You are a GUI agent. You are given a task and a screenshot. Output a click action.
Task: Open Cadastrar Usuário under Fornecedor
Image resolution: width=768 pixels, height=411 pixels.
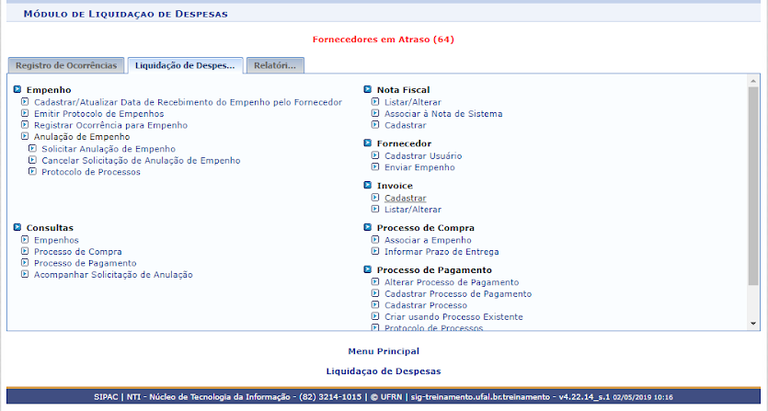(x=423, y=156)
